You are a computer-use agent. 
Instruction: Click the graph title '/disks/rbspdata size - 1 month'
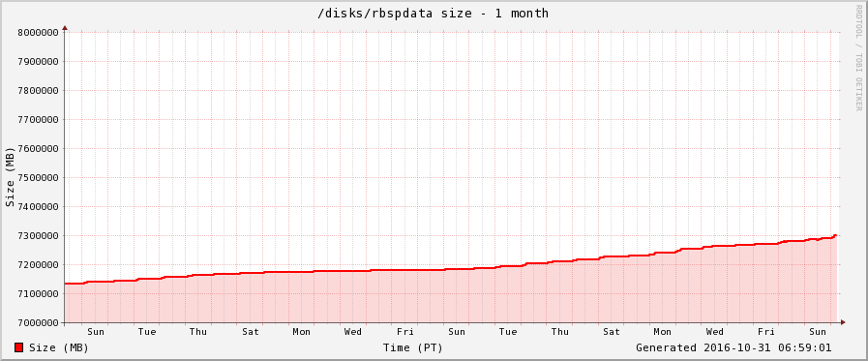(x=433, y=14)
